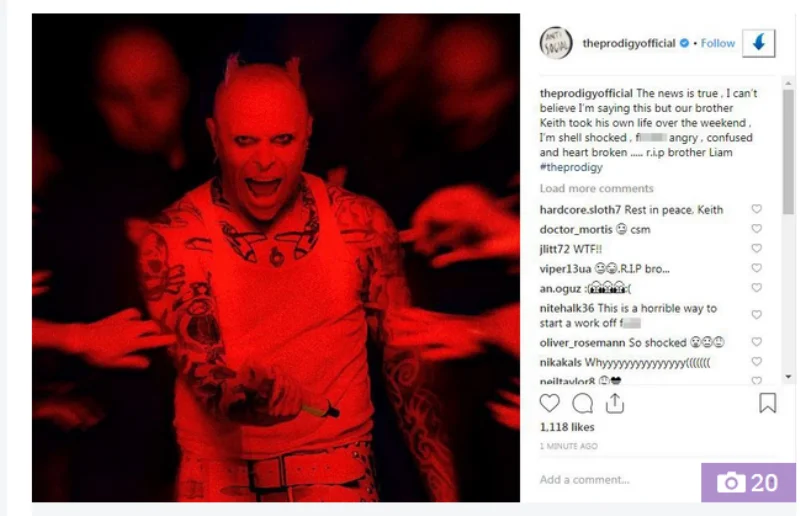Image resolution: width=800 pixels, height=516 pixels.
Task: Expand Load more comments
Action: click(x=596, y=188)
